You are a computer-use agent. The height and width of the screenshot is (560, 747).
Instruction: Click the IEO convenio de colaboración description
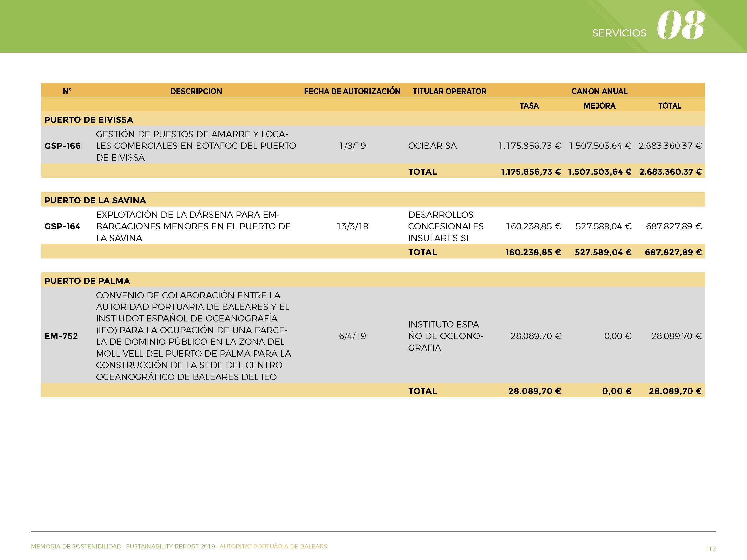pos(194,336)
